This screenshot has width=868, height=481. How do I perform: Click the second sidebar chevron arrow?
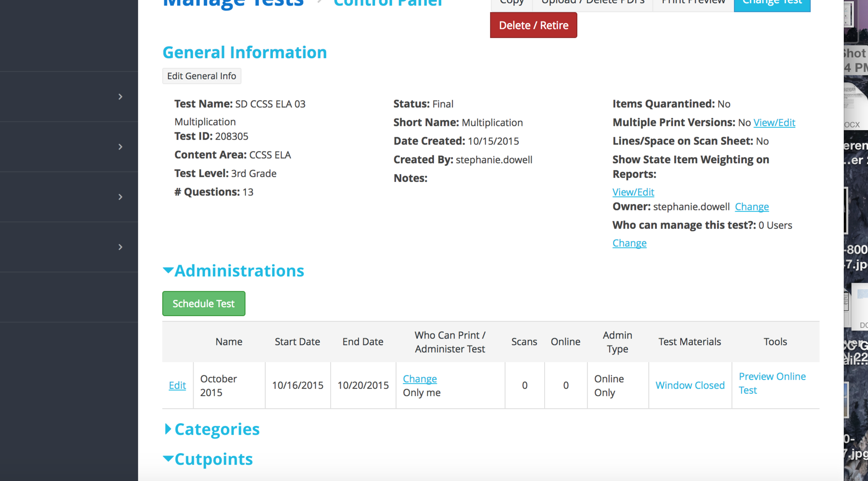click(120, 147)
